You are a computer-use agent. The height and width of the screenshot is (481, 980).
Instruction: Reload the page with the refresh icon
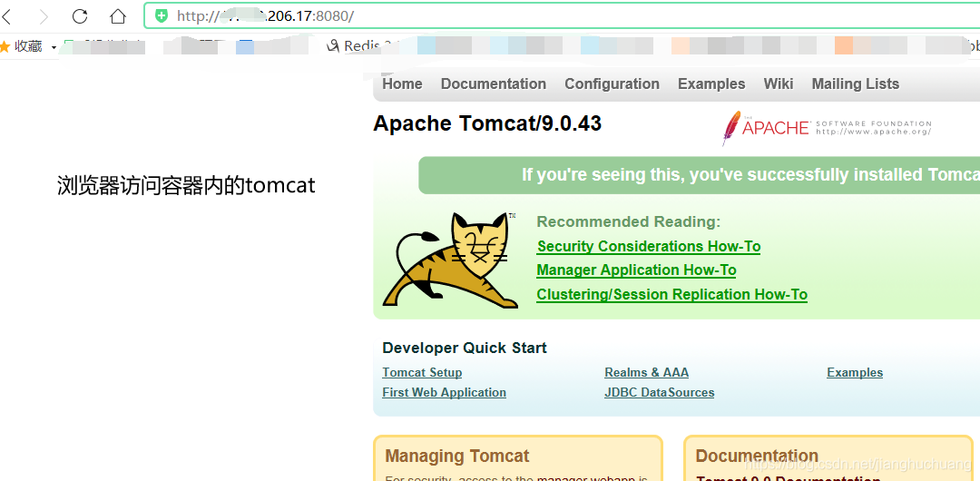pyautogui.click(x=80, y=16)
